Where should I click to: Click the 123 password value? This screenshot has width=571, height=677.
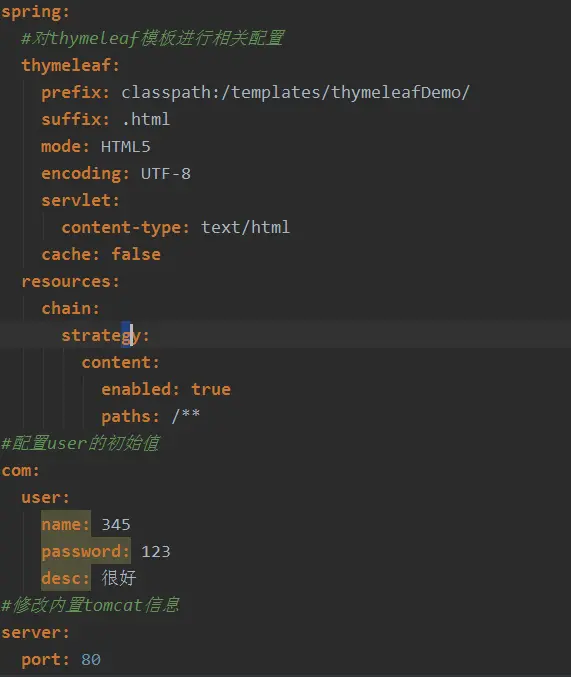(x=156, y=552)
